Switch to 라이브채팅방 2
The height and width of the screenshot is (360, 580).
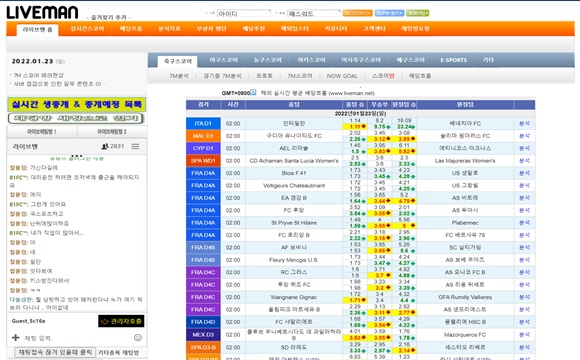[112, 132]
